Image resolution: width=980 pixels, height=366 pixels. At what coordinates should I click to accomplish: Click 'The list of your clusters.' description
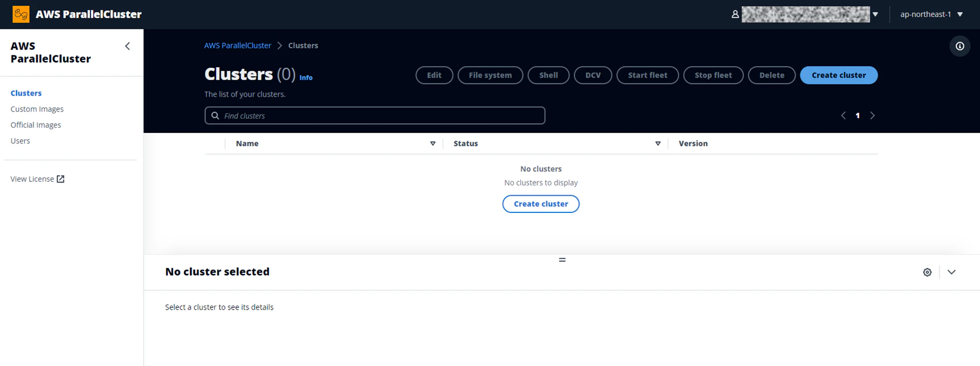(x=245, y=94)
